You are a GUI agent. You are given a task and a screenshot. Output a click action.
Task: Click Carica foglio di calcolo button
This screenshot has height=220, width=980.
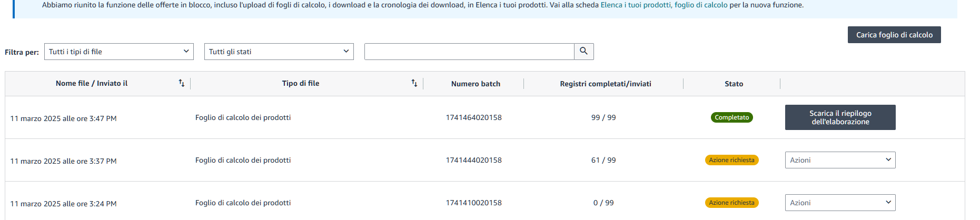tap(894, 35)
